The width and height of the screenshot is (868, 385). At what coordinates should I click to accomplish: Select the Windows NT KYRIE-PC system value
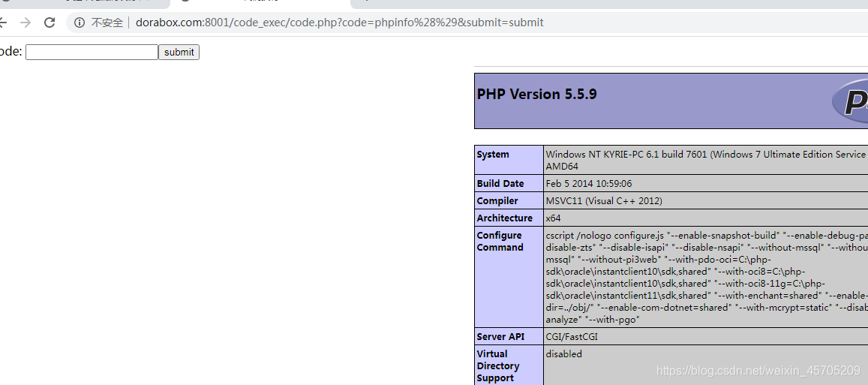tap(707, 160)
